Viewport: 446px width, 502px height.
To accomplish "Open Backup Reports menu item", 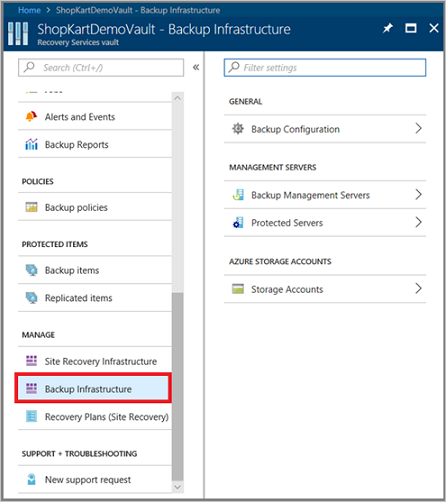I will tap(95, 144).
